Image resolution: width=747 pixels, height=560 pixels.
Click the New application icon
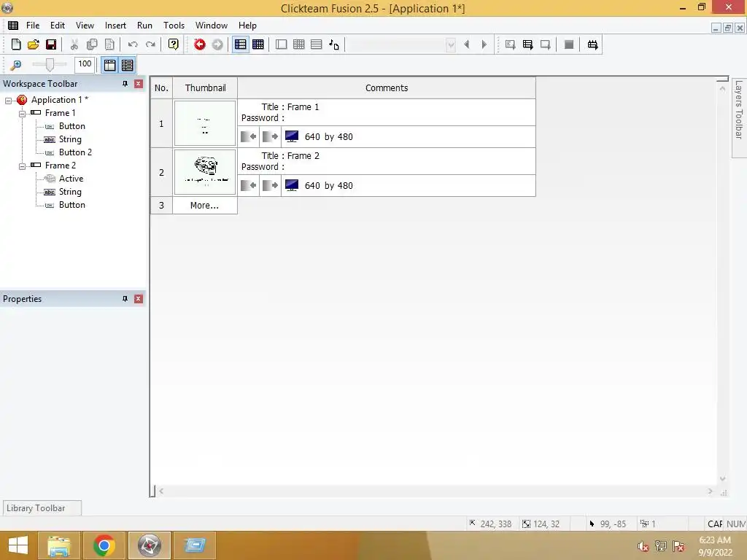click(16, 44)
